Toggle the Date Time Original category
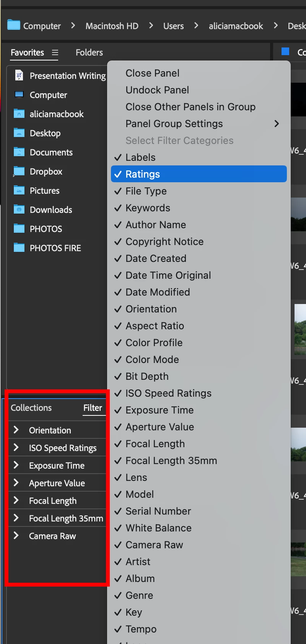This screenshot has height=644, width=306. [199, 275]
